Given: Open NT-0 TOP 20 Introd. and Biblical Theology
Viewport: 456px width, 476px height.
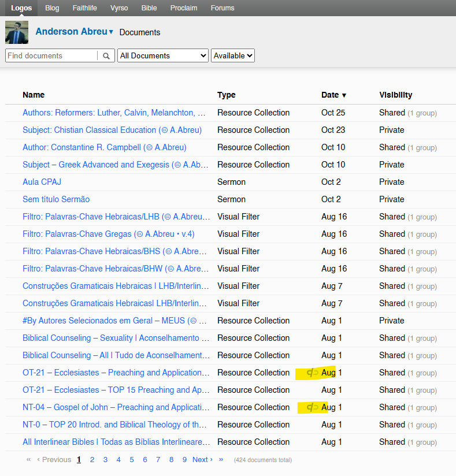Looking at the screenshot, I should pos(115,425).
